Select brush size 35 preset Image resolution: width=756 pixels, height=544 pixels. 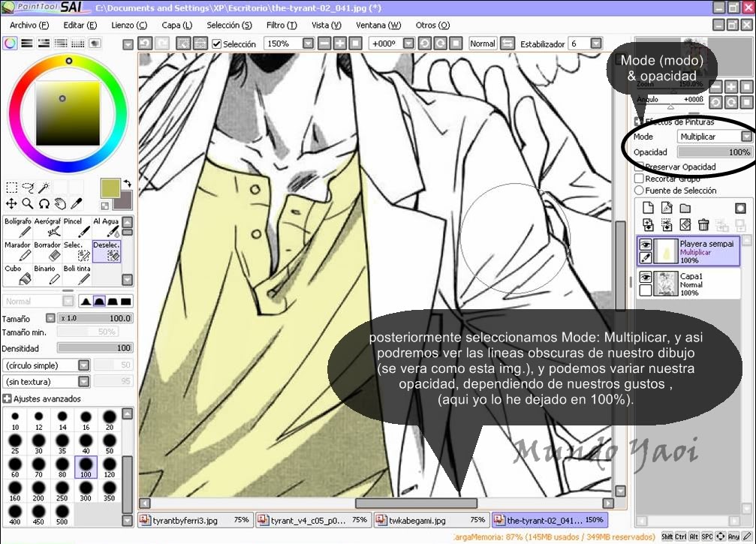(x=62, y=443)
